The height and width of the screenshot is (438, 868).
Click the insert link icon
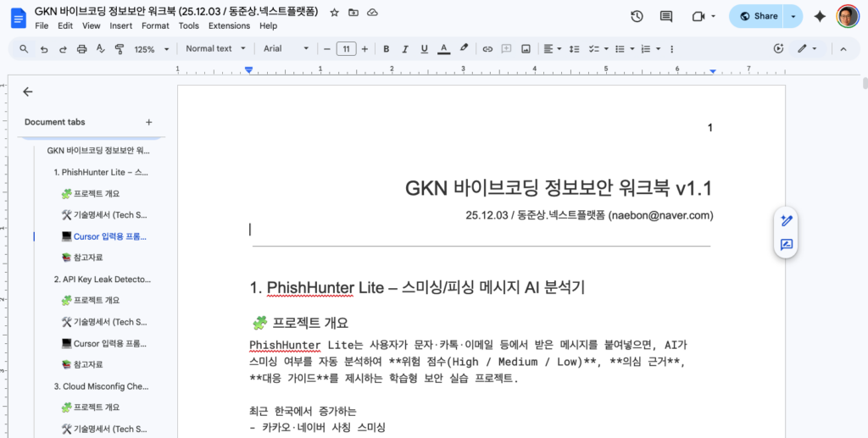tap(487, 49)
